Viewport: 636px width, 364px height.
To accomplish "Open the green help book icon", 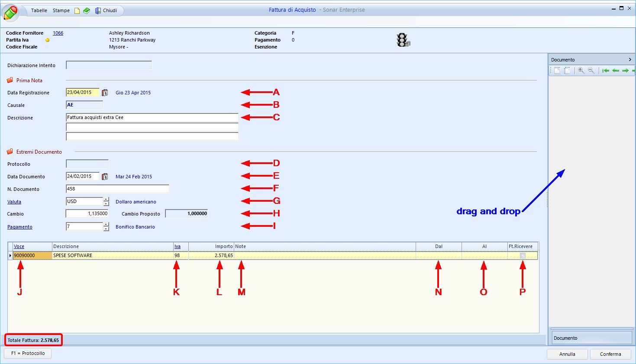I will pyautogui.click(x=87, y=11).
